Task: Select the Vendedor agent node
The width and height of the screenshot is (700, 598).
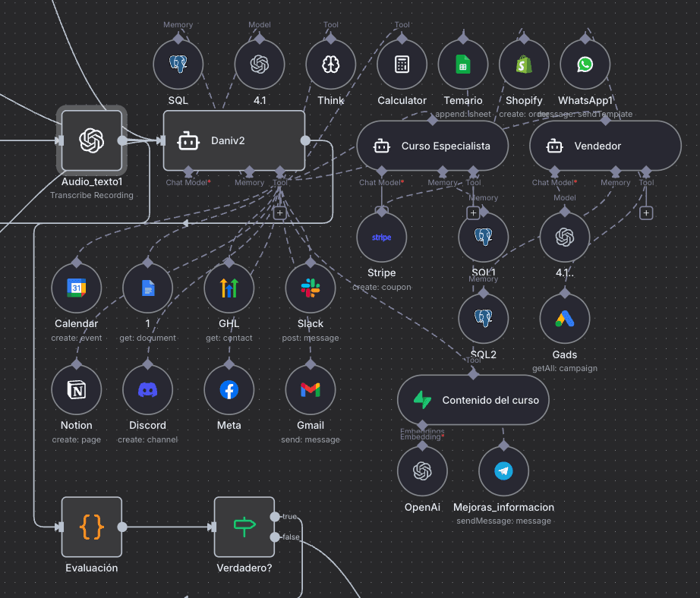Action: 605,146
